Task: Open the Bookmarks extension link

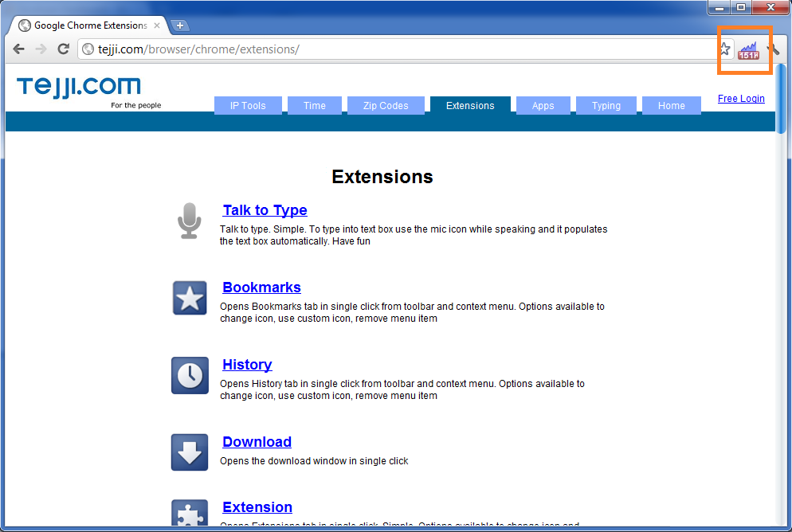Action: 261,288
